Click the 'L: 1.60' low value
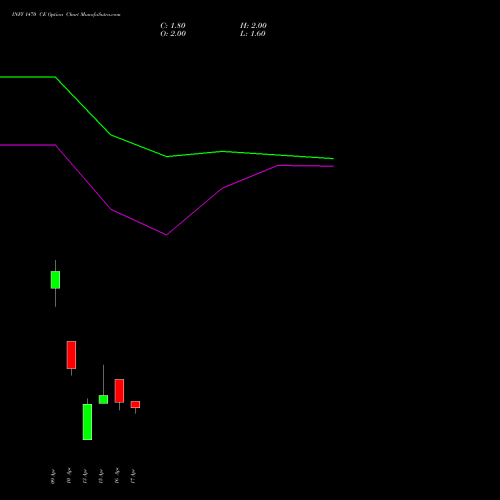This screenshot has width=500, height=500. click(x=253, y=34)
